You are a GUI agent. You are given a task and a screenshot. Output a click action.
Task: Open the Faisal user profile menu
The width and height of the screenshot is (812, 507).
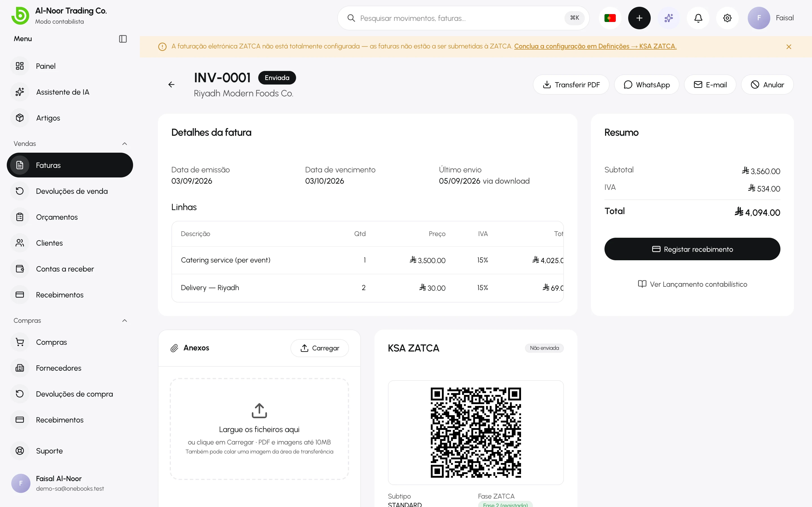tap(771, 18)
